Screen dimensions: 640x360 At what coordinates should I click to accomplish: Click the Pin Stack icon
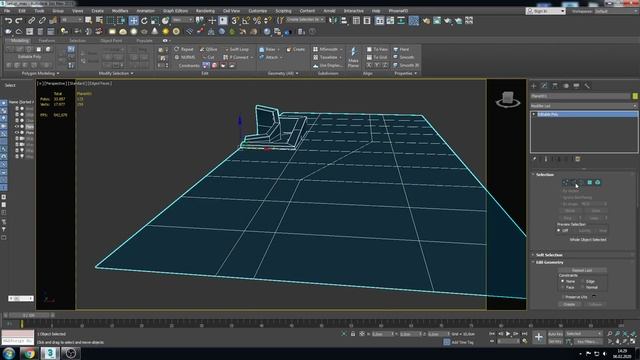click(534, 159)
